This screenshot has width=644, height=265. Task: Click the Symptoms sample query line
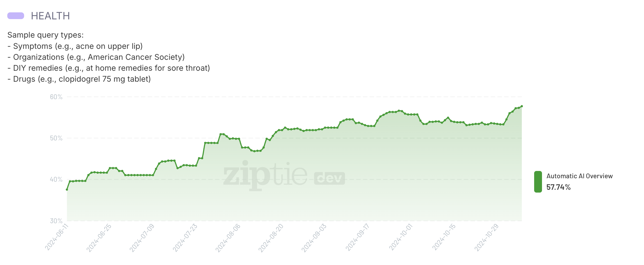pyautogui.click(x=75, y=46)
